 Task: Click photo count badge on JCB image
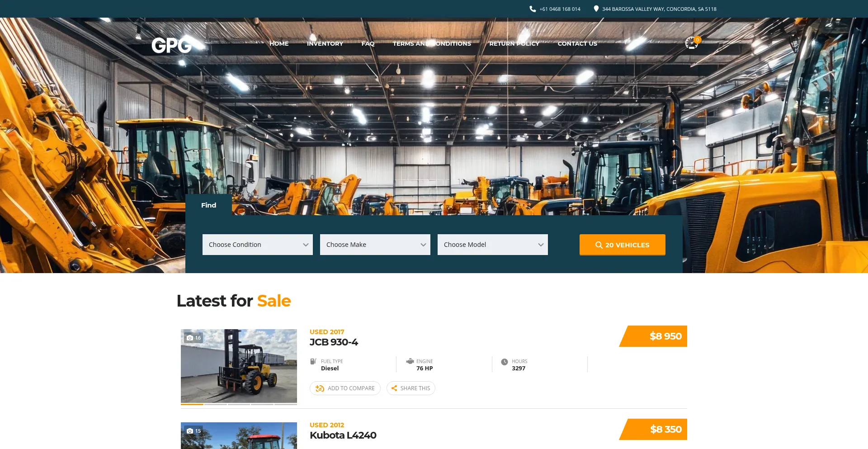[x=193, y=338]
